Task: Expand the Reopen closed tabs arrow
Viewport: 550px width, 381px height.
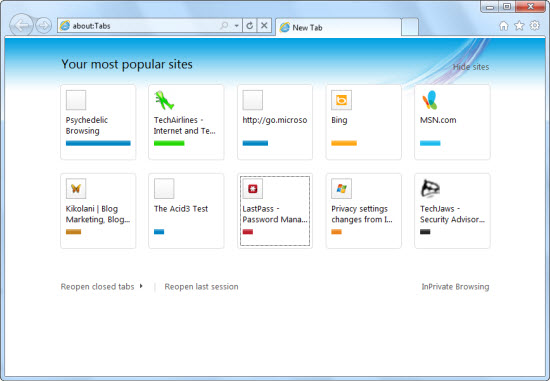Action: (141, 286)
